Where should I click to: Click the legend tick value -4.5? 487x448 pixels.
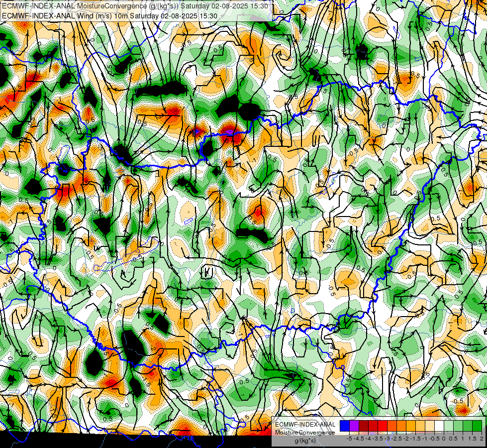359,439
